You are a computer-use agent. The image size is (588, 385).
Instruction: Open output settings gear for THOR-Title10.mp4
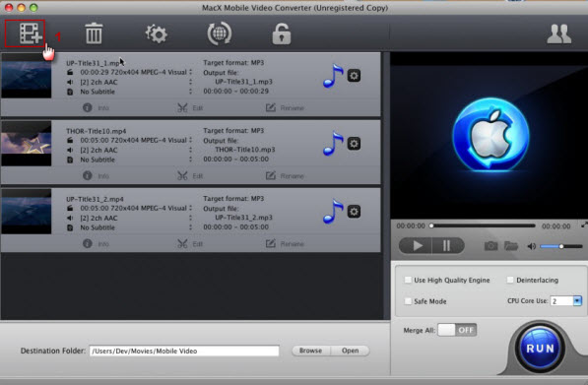click(x=354, y=144)
